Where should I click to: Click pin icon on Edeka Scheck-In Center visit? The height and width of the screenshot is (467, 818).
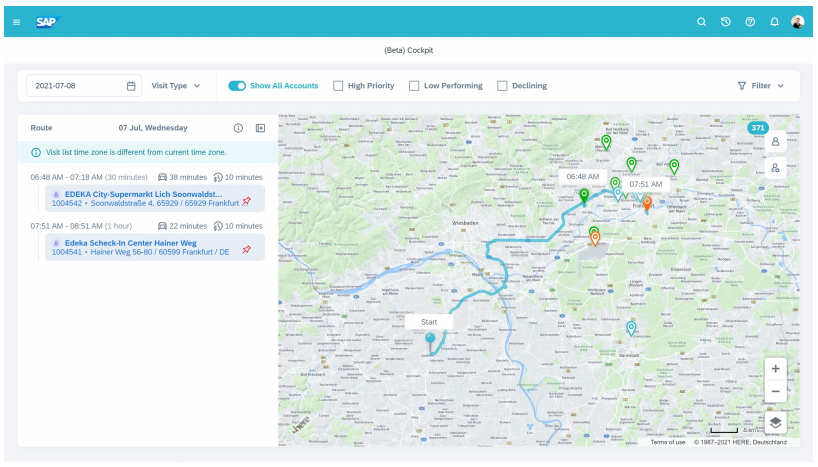coord(246,250)
